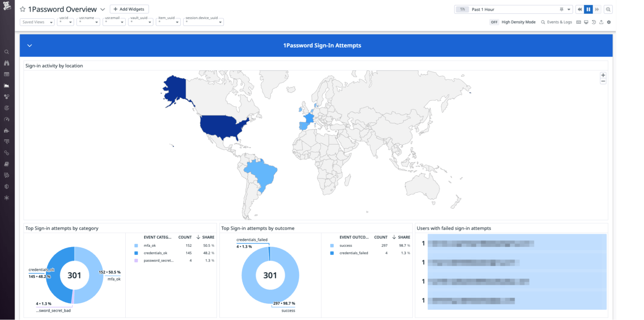Open keyboard shortcuts icon

[579, 22]
